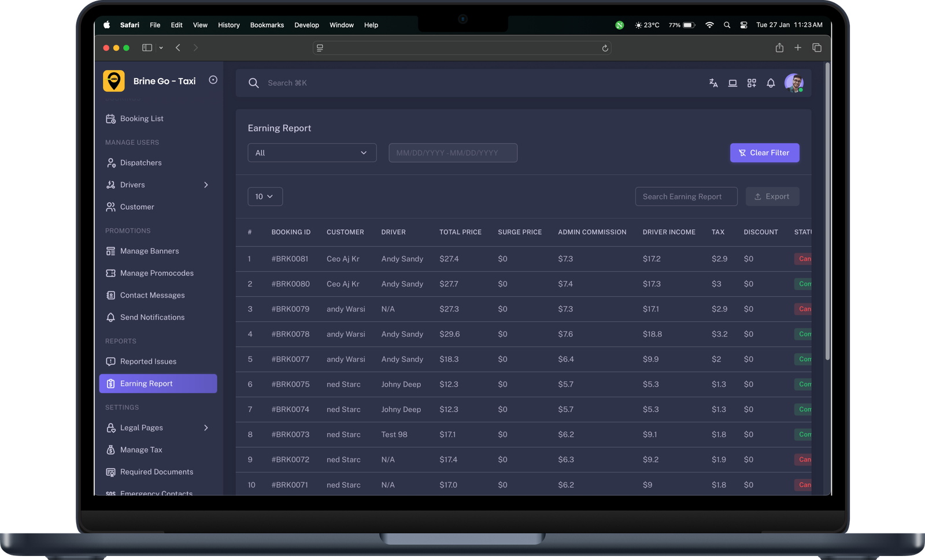Open the shortcuts grid icon
925x560 pixels.
tap(752, 83)
